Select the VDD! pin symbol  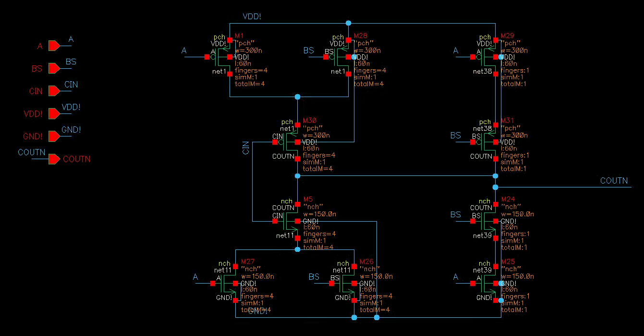[x=54, y=113]
